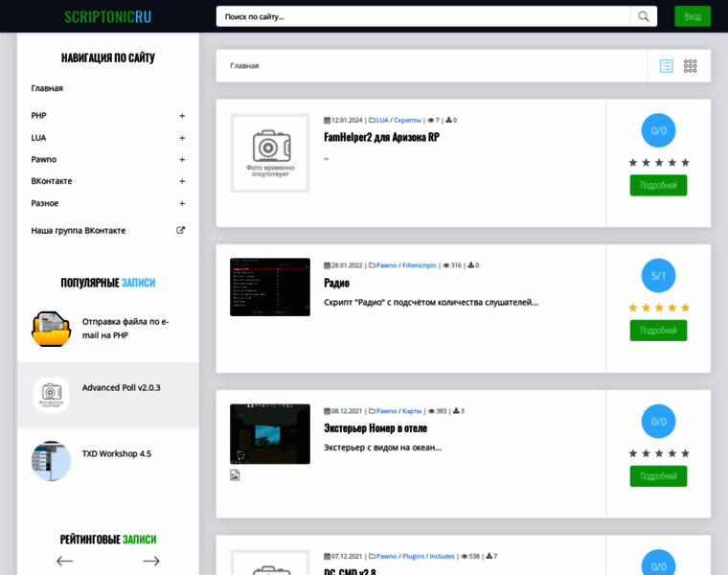Open Plugins / Includes category link
This screenshot has width=728, height=575.
click(428, 557)
